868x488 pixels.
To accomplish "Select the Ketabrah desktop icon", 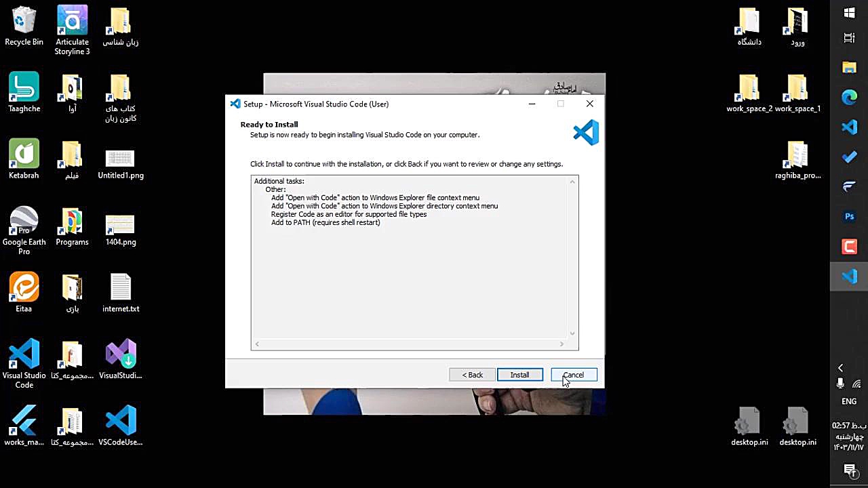I will click(24, 160).
